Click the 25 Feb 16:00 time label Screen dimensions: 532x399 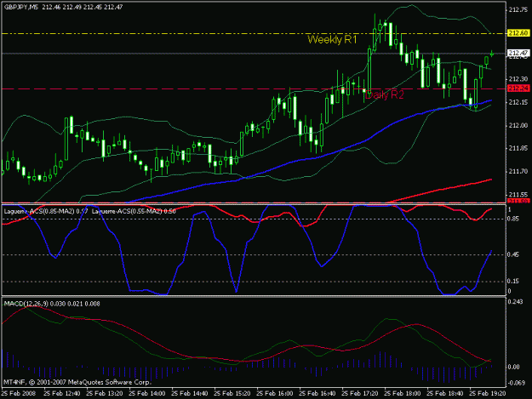coord(274,394)
